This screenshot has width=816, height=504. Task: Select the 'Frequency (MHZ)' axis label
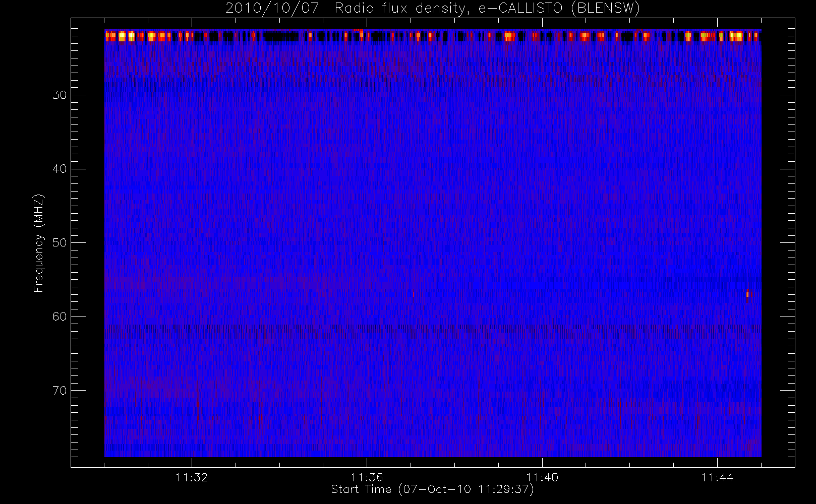[x=39, y=243]
